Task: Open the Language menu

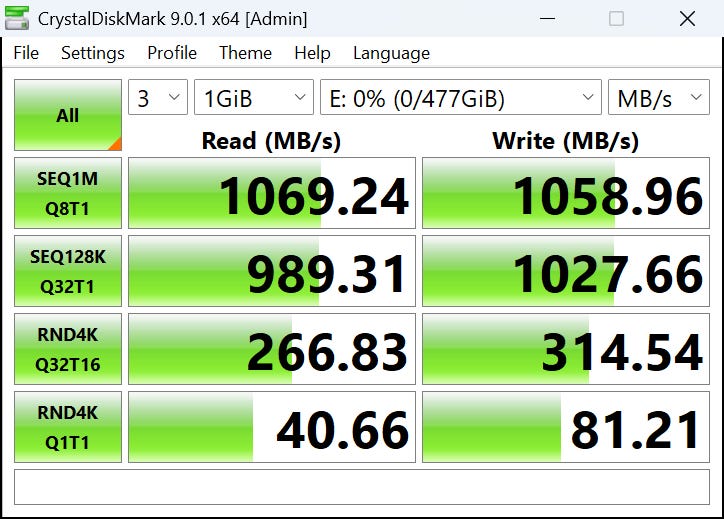Action: point(391,53)
